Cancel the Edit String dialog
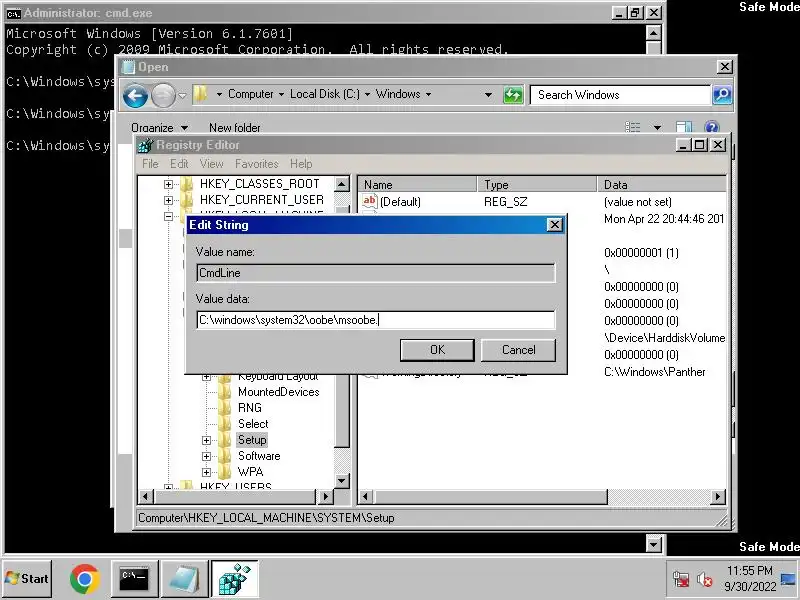The image size is (800, 600). (x=518, y=350)
